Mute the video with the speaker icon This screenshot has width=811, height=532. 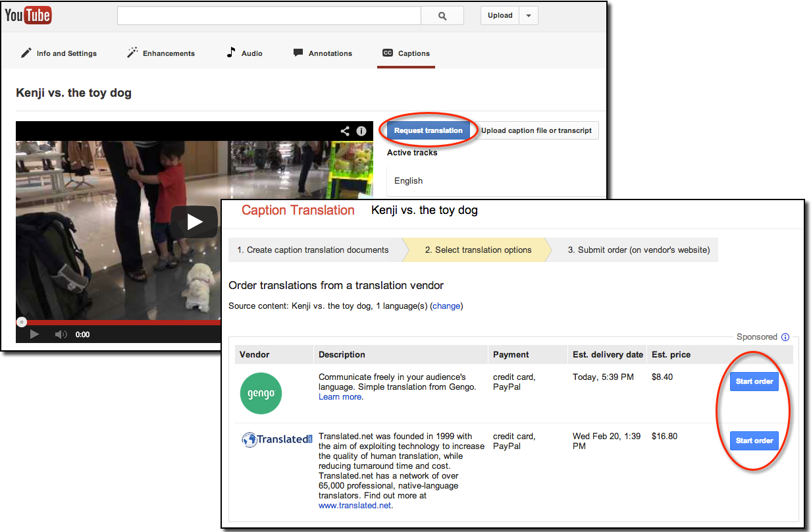click(61, 334)
